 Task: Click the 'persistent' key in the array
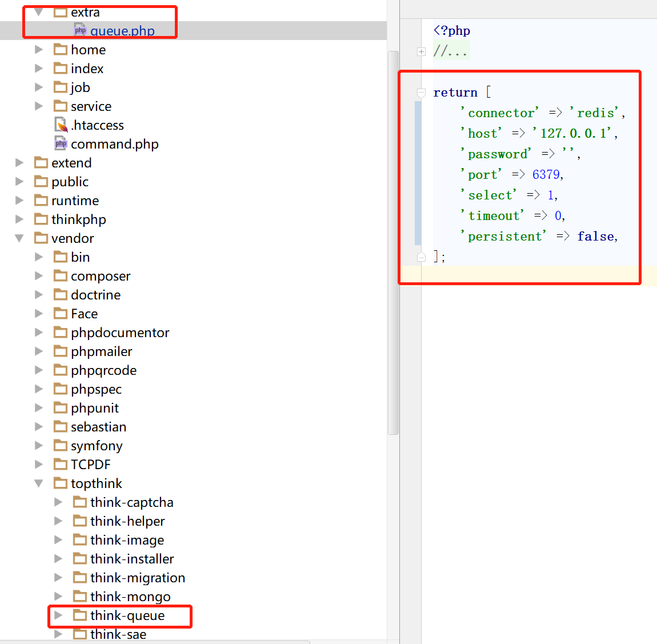[x=503, y=236]
